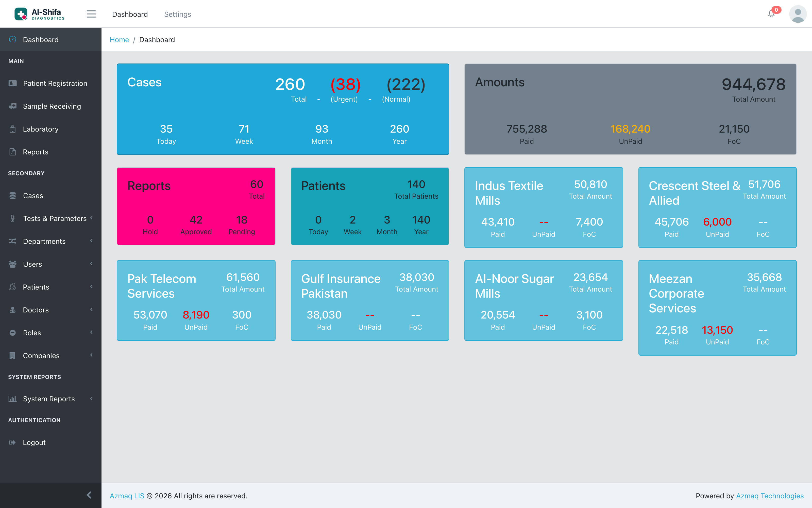Image resolution: width=812 pixels, height=508 pixels.
Task: Click the Companies building icon
Action: 12,355
